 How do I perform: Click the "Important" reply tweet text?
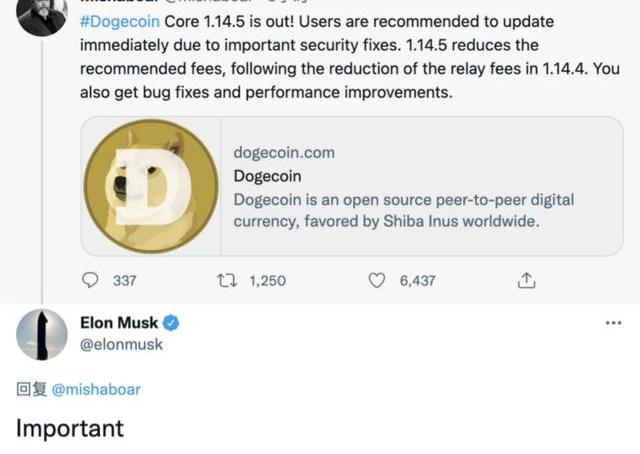70,428
